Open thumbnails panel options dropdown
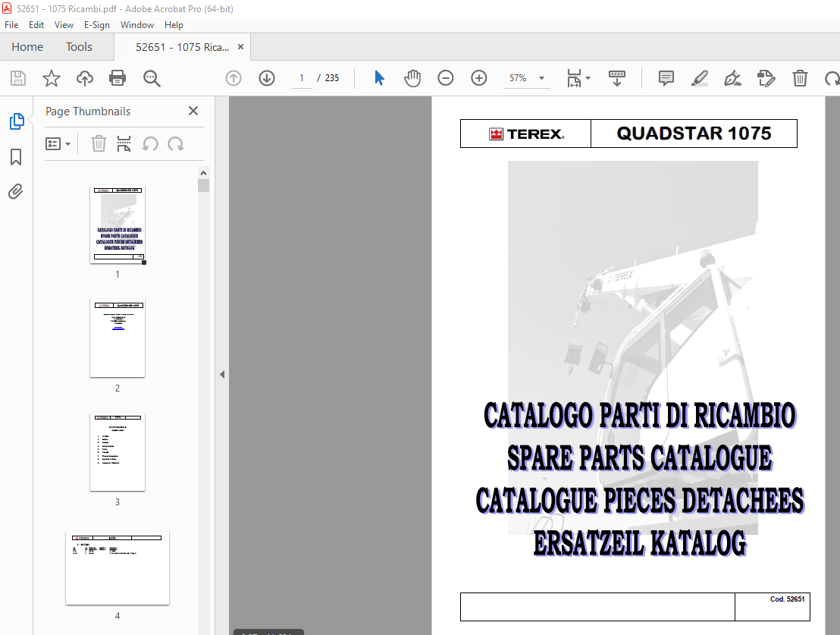 [58, 143]
